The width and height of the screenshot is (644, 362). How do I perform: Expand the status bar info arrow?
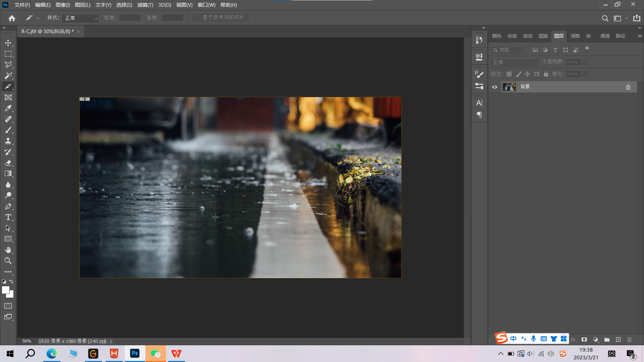[111, 341]
